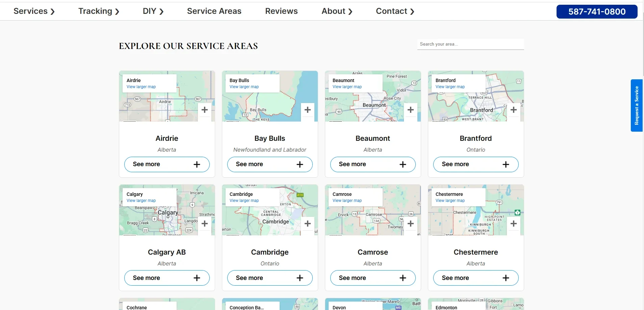Image resolution: width=644 pixels, height=310 pixels.
Task: Expand See more for Brantford
Action: pyautogui.click(x=476, y=164)
